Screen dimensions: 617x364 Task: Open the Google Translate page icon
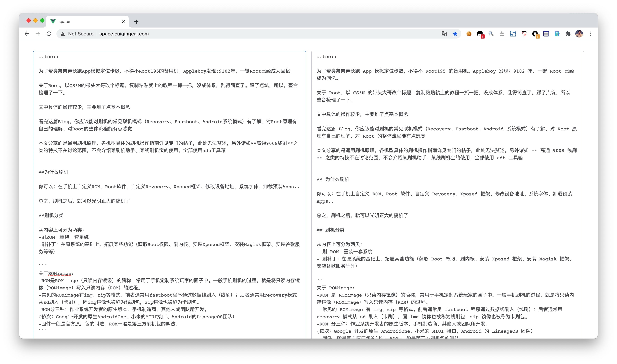click(444, 34)
